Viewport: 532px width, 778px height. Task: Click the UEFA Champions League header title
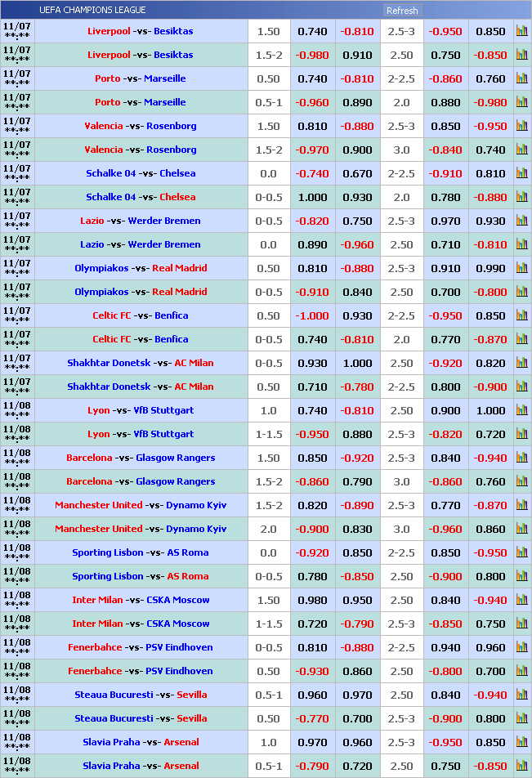tap(92, 11)
